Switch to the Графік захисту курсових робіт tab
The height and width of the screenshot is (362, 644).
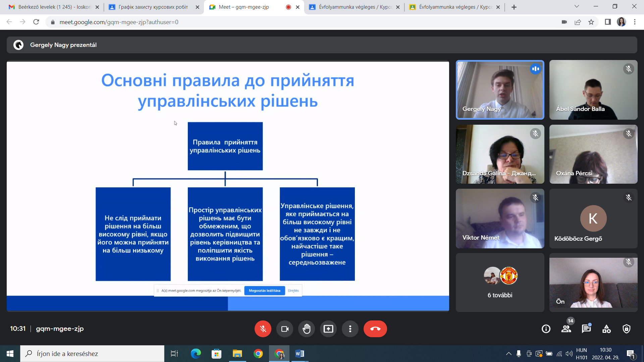click(153, 7)
